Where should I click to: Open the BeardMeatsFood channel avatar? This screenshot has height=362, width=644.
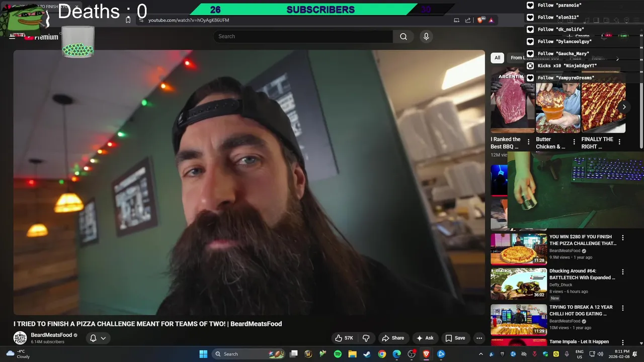pos(20,338)
